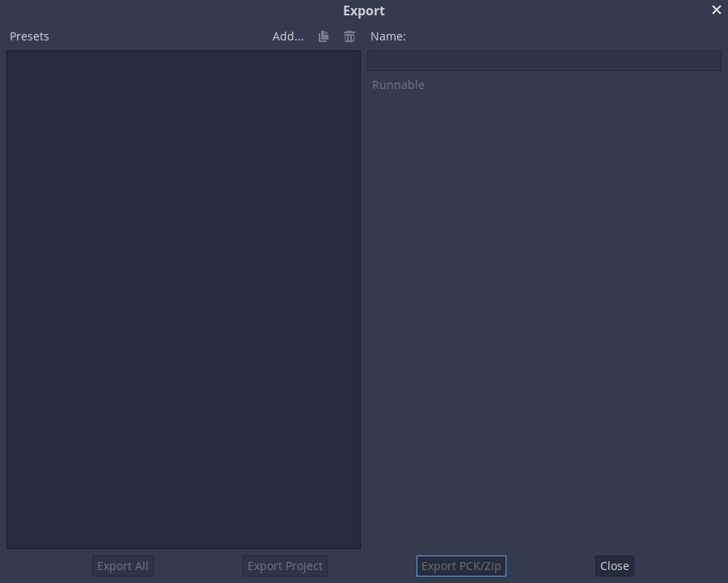Click Add to choose an export platform
This screenshot has width=728, height=583.
click(288, 36)
